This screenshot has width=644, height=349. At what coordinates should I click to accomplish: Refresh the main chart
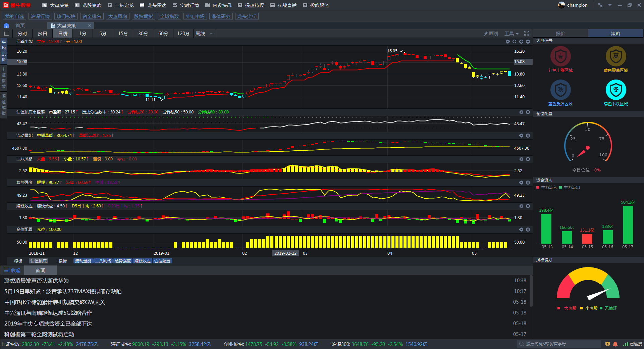pos(514,42)
